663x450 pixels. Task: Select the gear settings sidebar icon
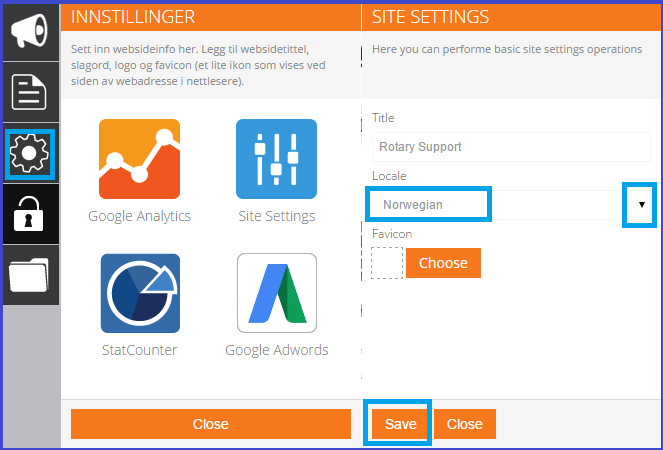tap(29, 154)
